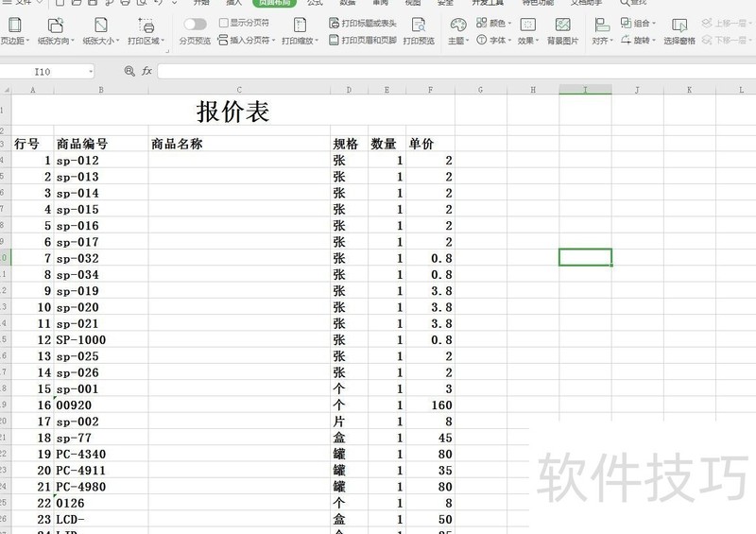
Task: Click cell containing LCD-
Action: tap(101, 519)
